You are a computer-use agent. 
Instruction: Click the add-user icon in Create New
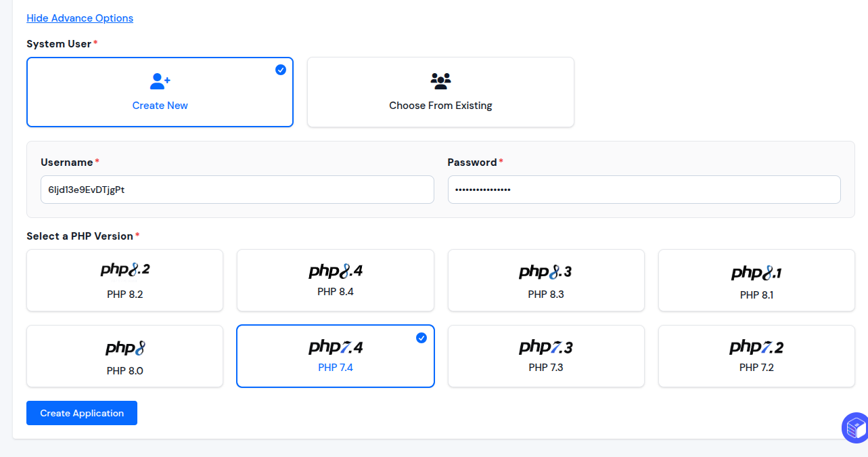160,82
